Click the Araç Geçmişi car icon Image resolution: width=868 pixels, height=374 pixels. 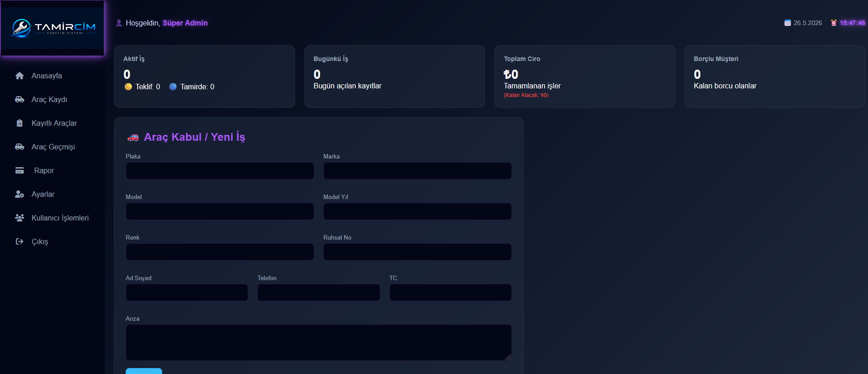point(20,147)
